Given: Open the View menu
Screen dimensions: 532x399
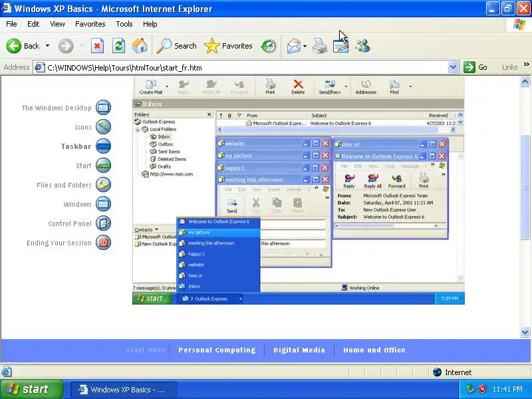Looking at the screenshot, I should click(x=57, y=24).
